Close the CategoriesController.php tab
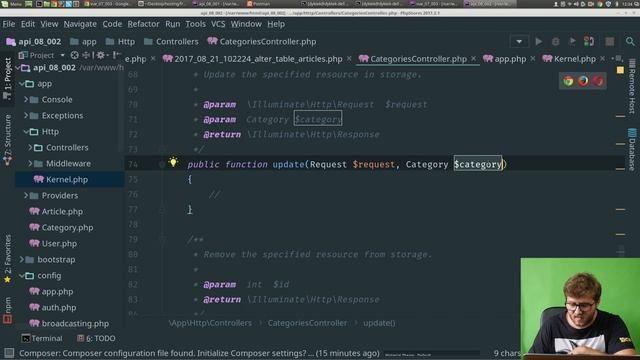This screenshot has height=360, width=640. pyautogui.click(x=473, y=59)
